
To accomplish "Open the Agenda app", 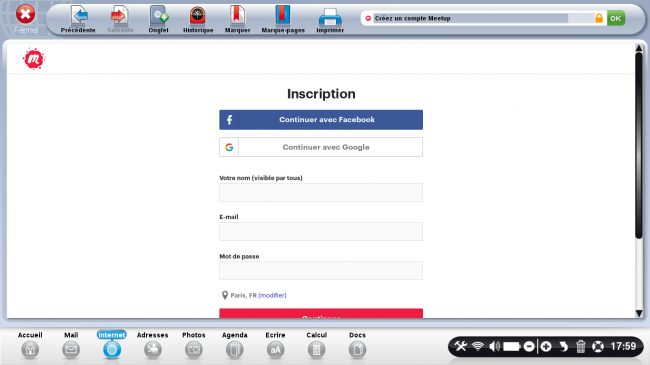I will 235,345.
